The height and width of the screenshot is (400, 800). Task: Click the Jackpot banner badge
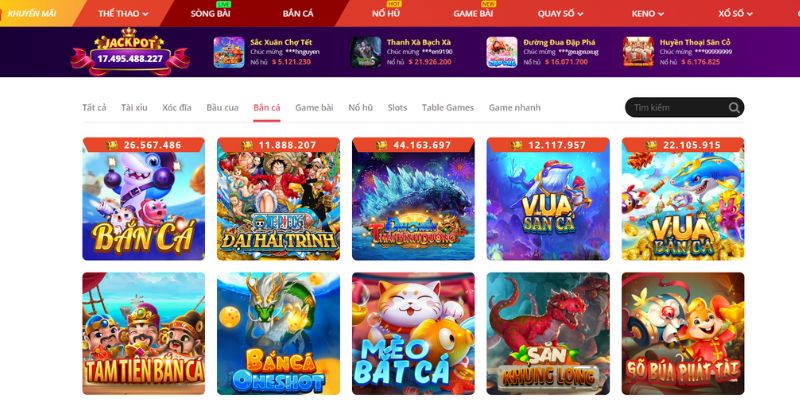coord(130,52)
